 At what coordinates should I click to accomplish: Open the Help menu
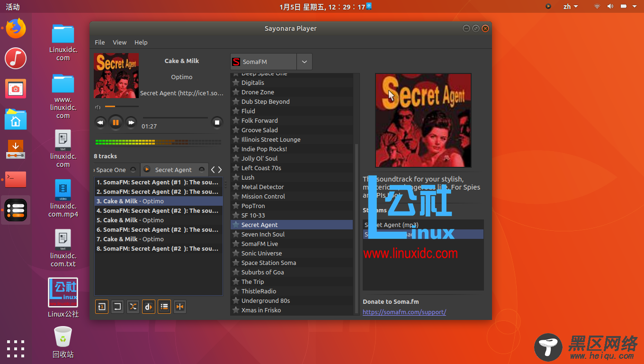(x=141, y=42)
